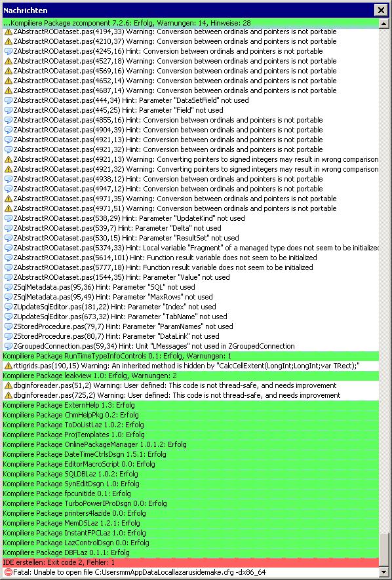Screen dimensions: 392x580
Task: Select the red "IDE erstellen: Exit code 2" row
Action: point(191,562)
